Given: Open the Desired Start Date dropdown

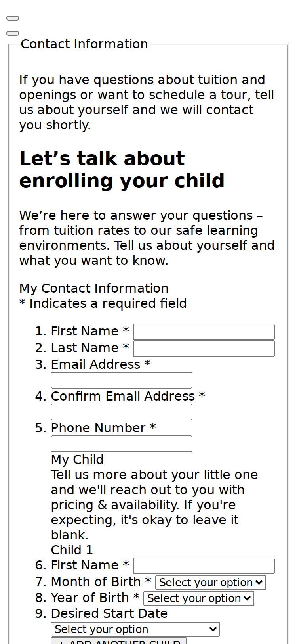Looking at the screenshot, I should (135, 629).
